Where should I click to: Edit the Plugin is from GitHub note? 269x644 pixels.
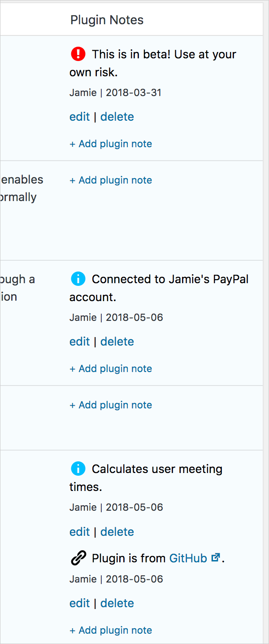80,603
